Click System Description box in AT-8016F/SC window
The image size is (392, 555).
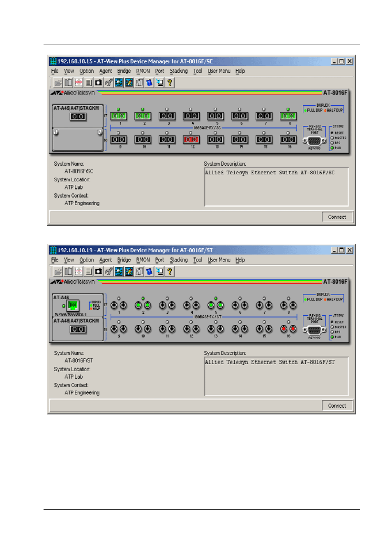click(277, 187)
